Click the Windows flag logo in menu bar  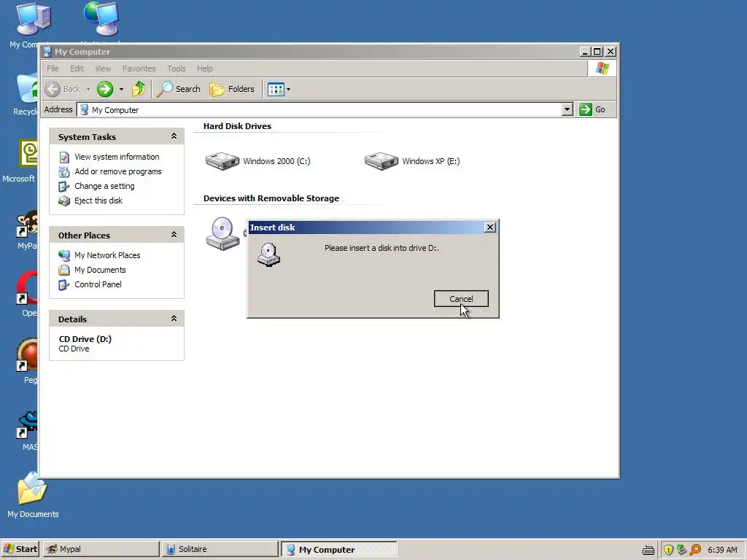(602, 68)
